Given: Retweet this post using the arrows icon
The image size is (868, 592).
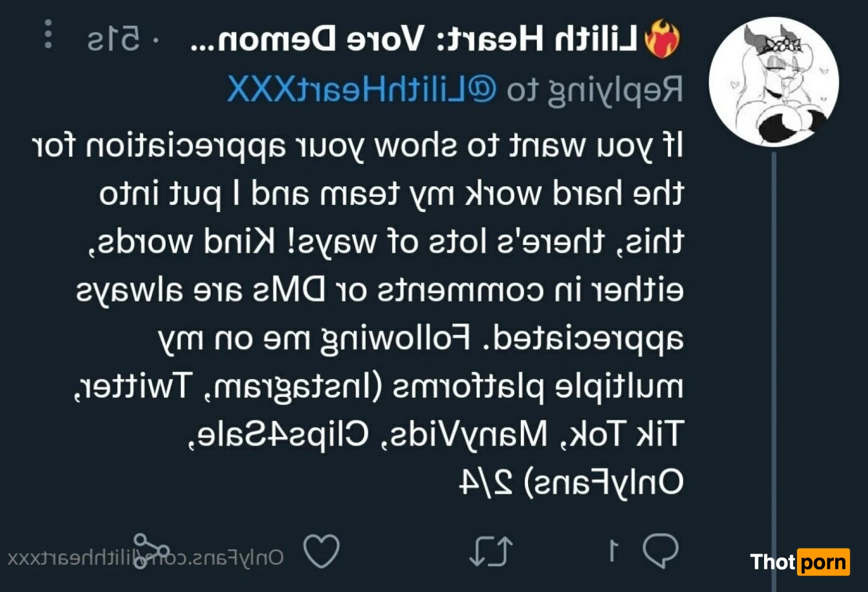Looking at the screenshot, I should point(491,551).
